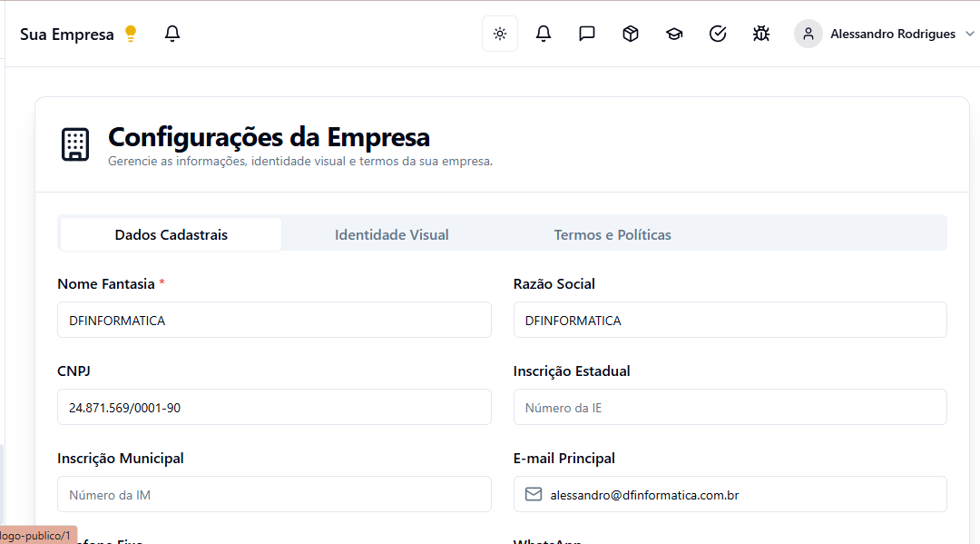Viewport: 980px width, 544px height.
Task: Click the yellow lightbulb icon
Action: click(131, 34)
